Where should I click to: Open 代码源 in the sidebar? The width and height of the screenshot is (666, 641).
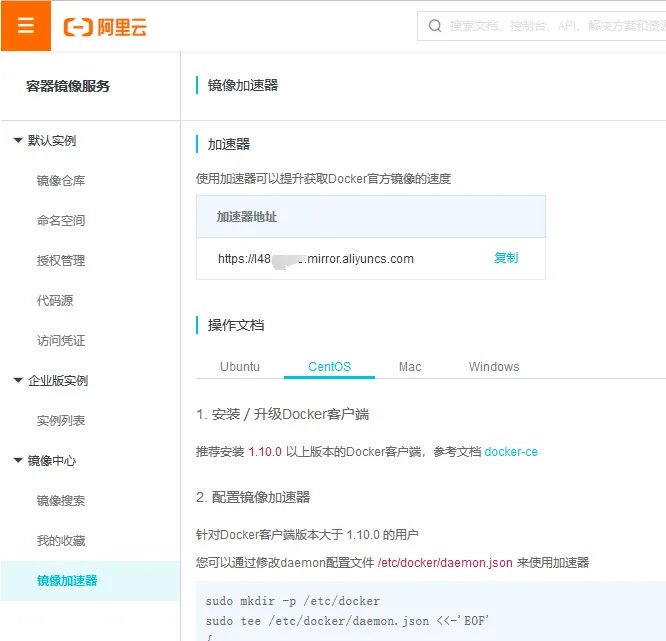tap(55, 300)
